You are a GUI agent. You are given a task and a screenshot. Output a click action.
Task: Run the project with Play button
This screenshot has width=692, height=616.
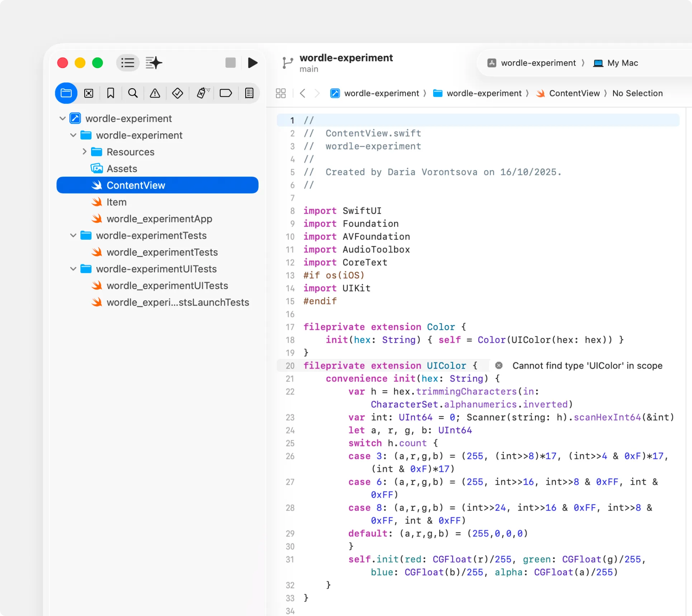253,63
